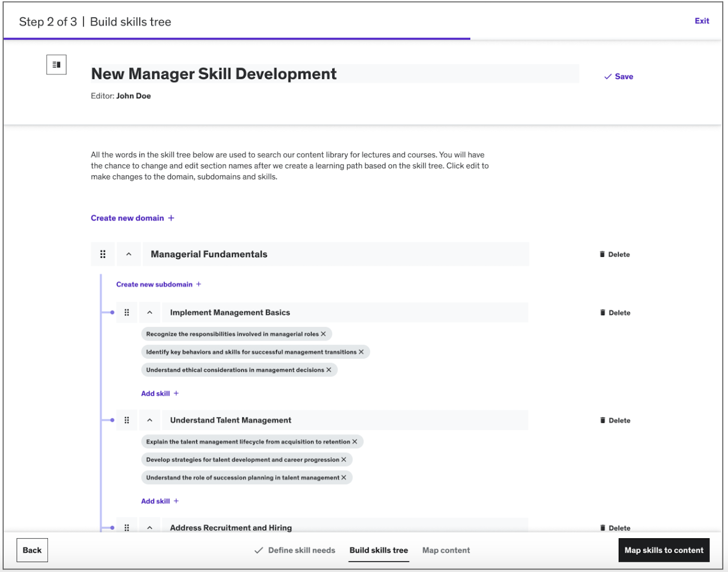Collapse the Implement Management Basics subdomain
The width and height of the screenshot is (728, 572).
pos(150,313)
